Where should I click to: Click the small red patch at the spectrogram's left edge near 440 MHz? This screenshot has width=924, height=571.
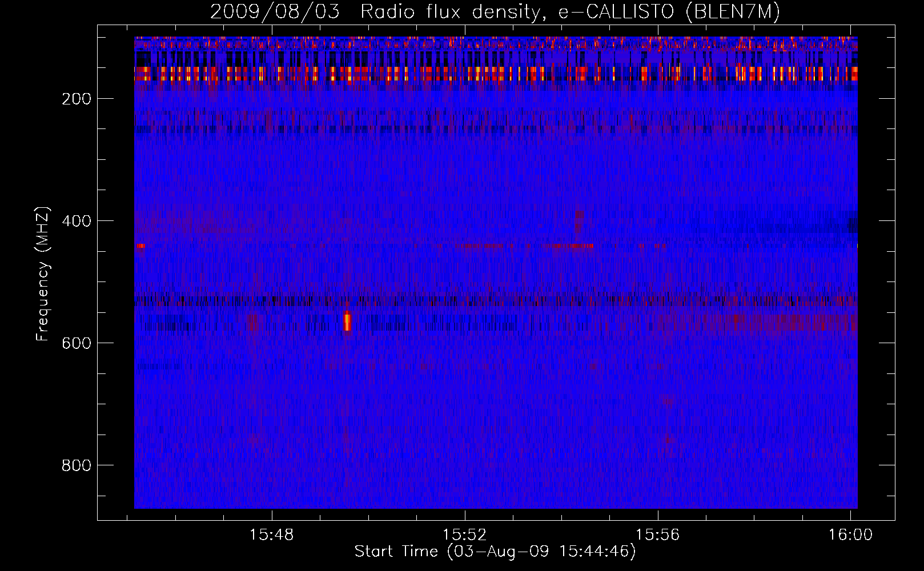click(x=140, y=246)
